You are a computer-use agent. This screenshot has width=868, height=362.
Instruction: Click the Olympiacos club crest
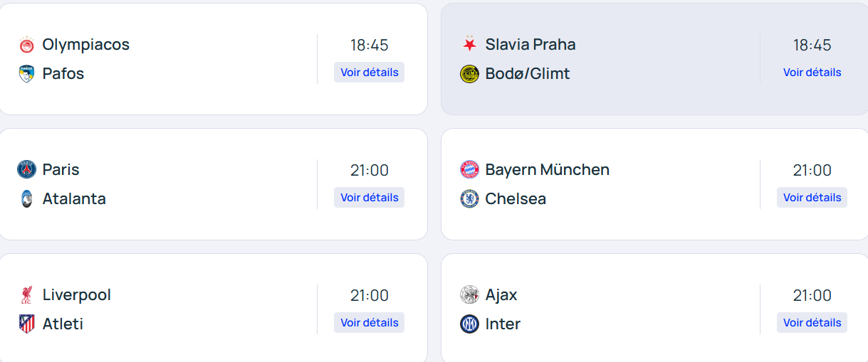tap(26, 45)
